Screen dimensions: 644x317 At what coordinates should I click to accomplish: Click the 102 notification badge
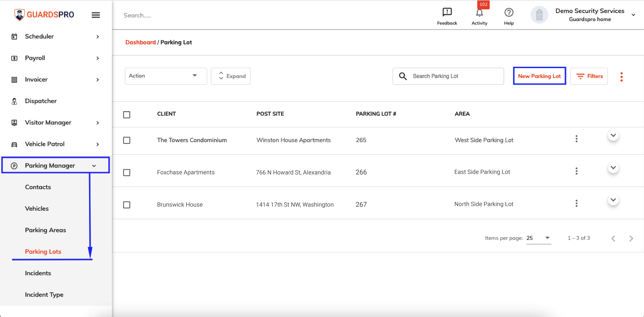click(x=483, y=5)
